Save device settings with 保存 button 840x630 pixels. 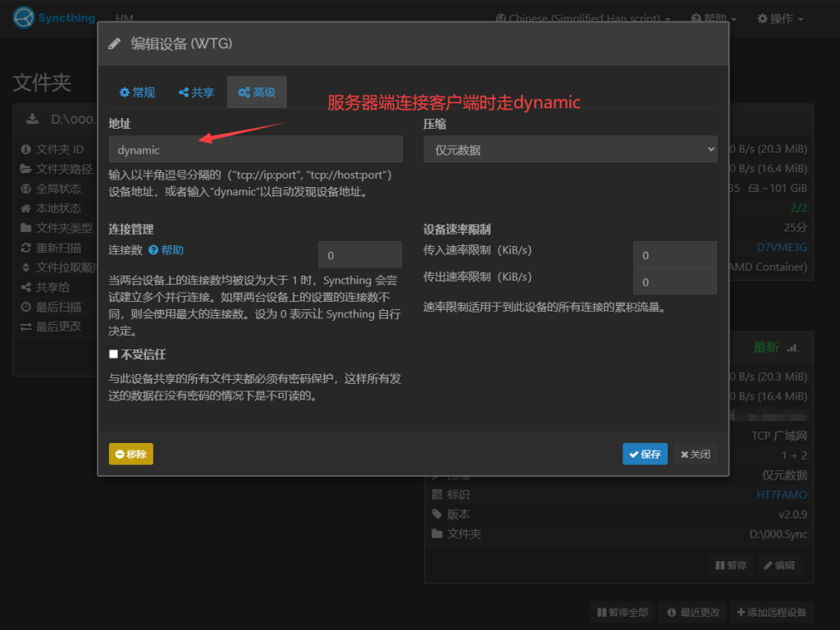[x=645, y=454]
